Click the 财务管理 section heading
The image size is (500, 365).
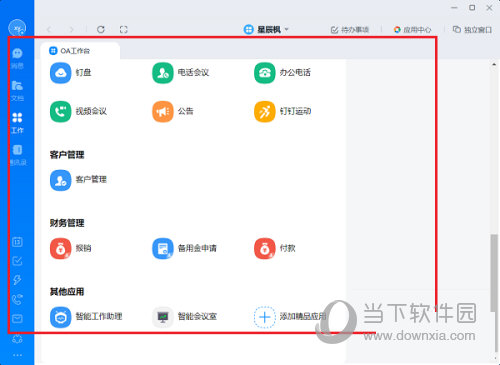pyautogui.click(x=67, y=223)
